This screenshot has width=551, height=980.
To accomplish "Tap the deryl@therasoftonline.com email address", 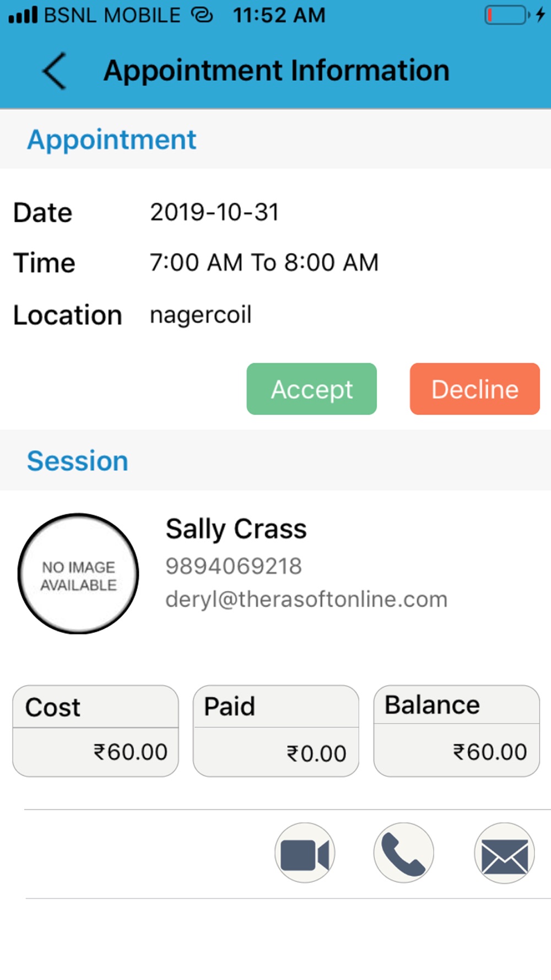I will pyautogui.click(x=306, y=599).
